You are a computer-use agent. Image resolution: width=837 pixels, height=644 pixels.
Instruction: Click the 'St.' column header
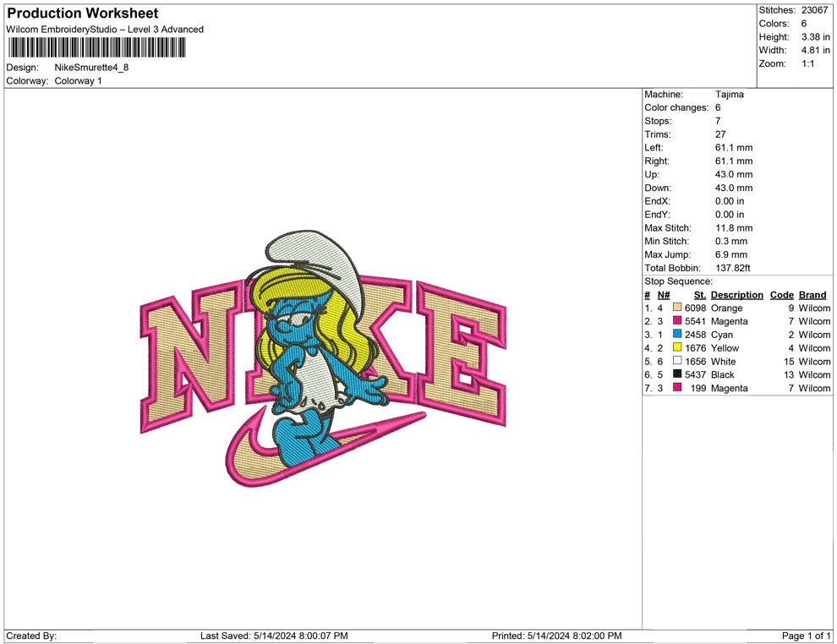700,294
